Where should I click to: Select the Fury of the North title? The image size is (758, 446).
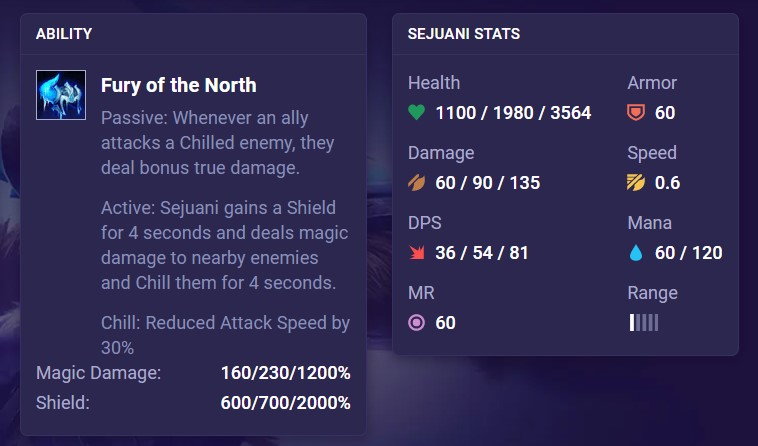coord(178,85)
